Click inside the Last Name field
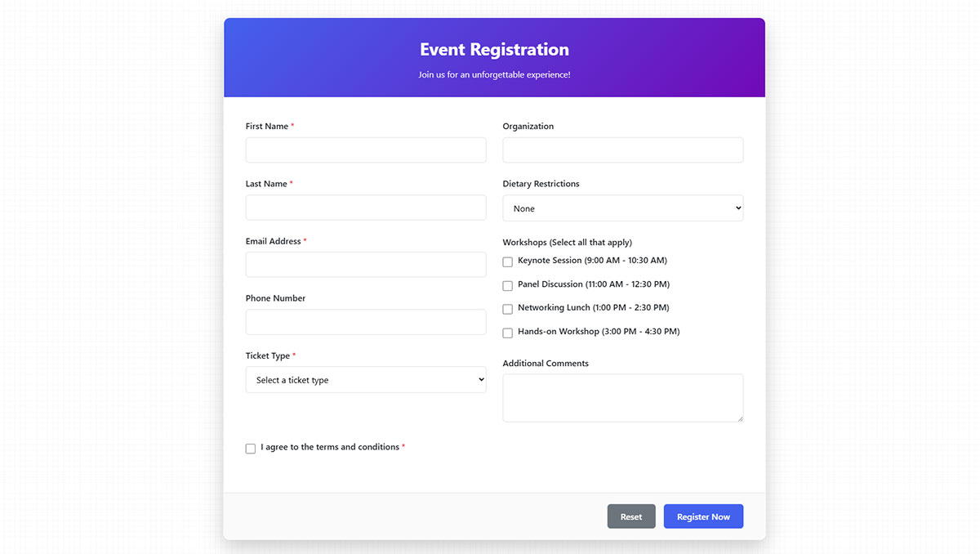This screenshot has height=554, width=980. [x=365, y=207]
